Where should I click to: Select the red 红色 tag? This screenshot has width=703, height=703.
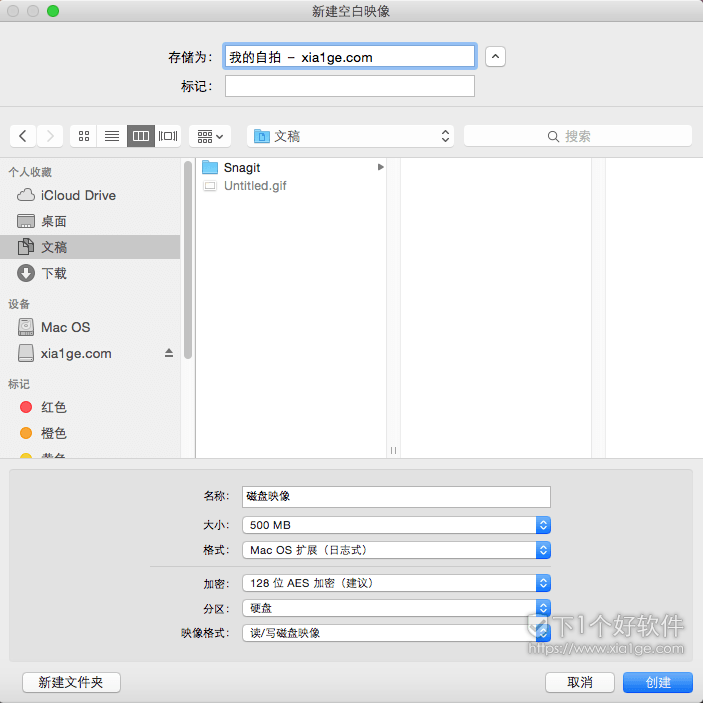53,407
